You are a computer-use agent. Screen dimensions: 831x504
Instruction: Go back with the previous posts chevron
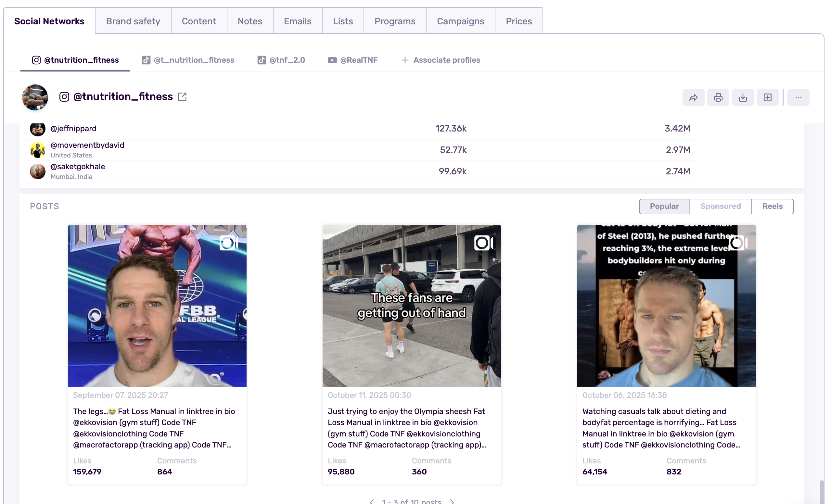pos(372,501)
